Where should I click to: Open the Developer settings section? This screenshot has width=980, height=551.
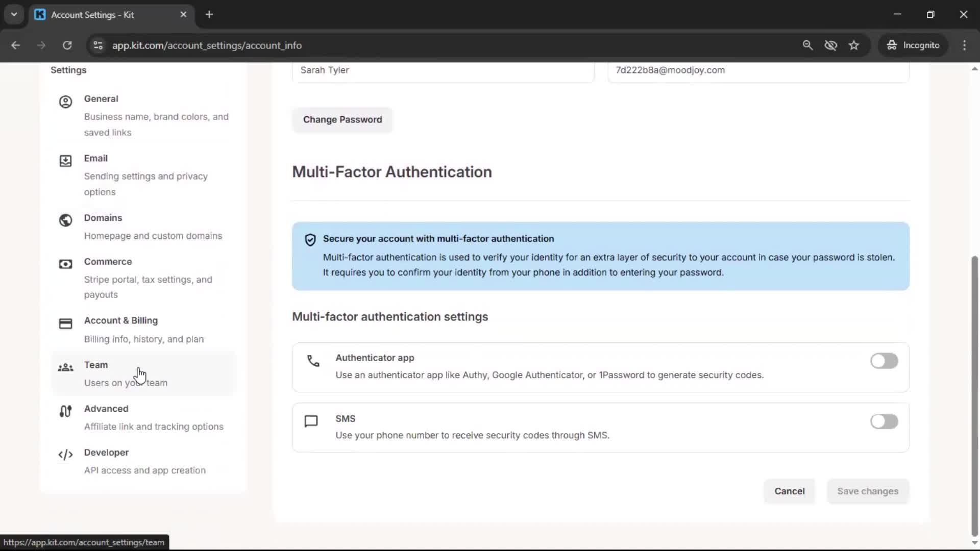pos(106,453)
